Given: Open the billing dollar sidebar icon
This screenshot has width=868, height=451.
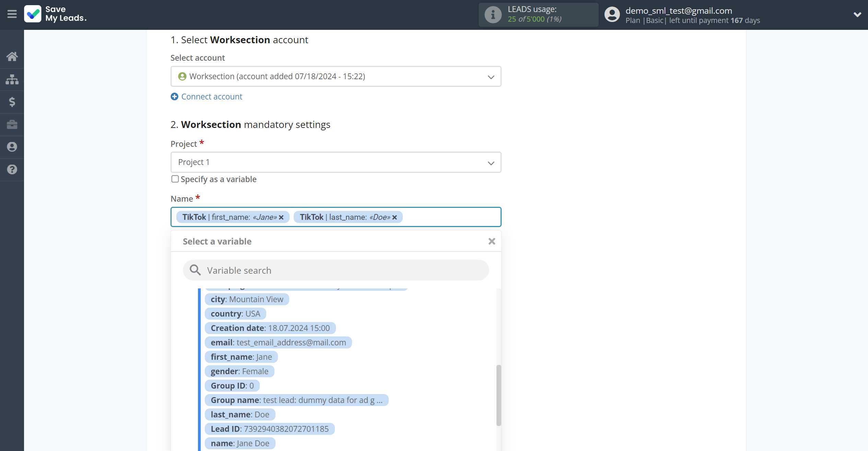Looking at the screenshot, I should [x=12, y=102].
